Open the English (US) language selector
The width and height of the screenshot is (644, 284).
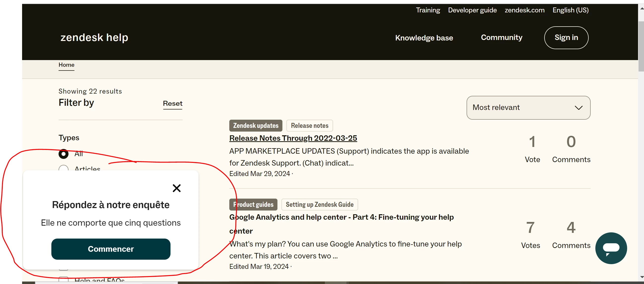coord(570,10)
